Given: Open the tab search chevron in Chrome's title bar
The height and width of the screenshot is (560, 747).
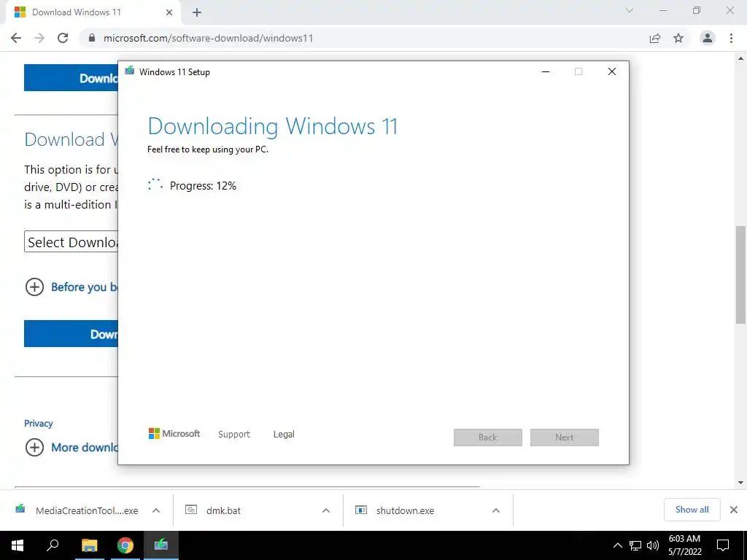Looking at the screenshot, I should coord(630,10).
